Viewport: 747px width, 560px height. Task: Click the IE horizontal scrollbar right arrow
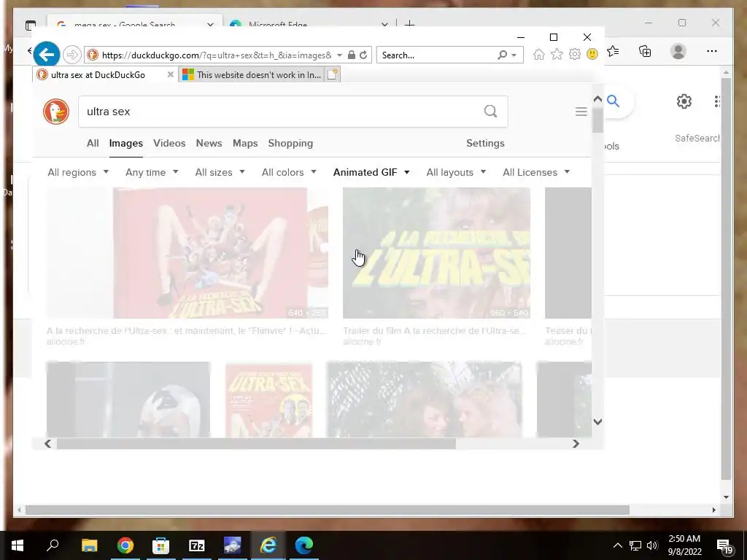pos(576,443)
